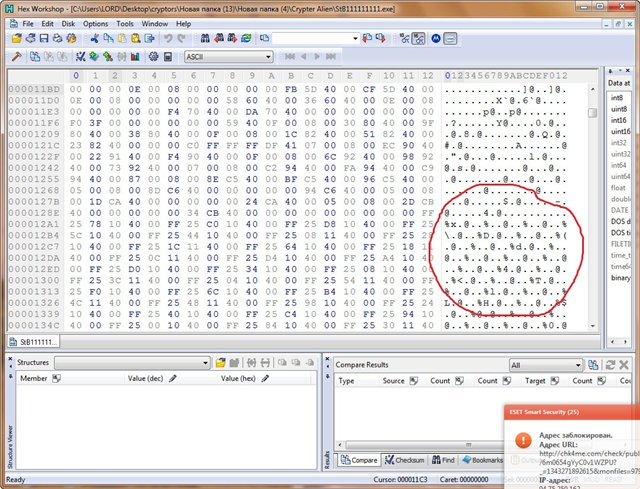
Task: Click the edit pencil beside Value (dec)
Action: pos(173,378)
